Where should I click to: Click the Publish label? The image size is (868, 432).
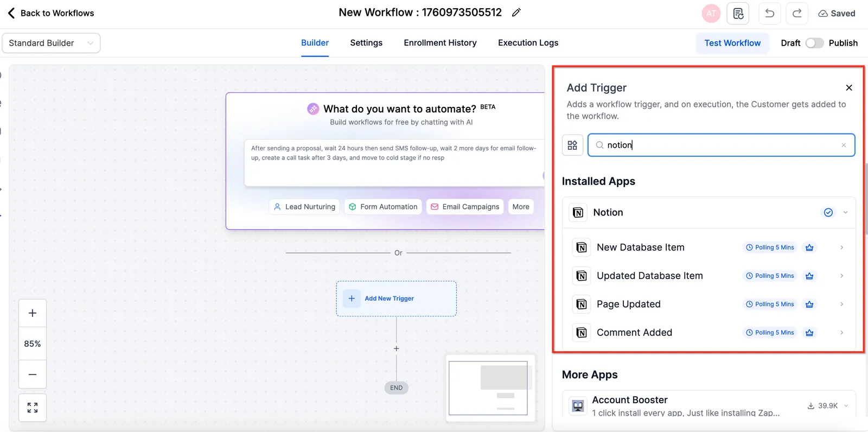(843, 43)
